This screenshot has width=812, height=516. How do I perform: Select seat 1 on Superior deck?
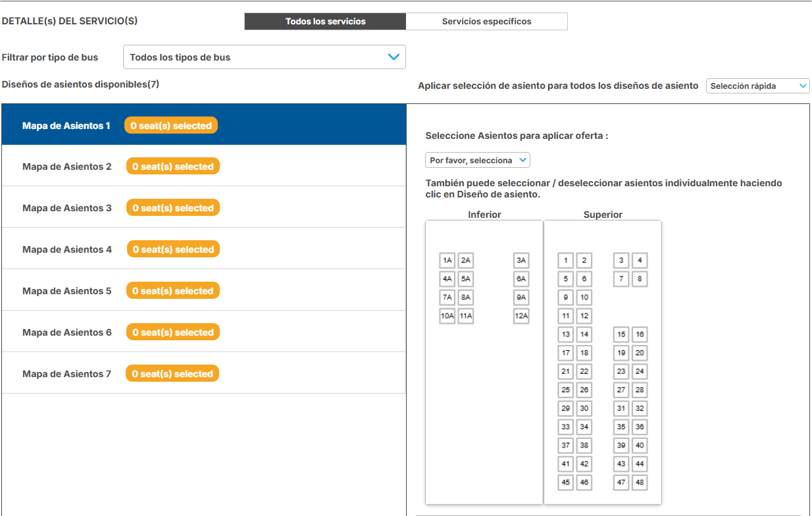[566, 261]
